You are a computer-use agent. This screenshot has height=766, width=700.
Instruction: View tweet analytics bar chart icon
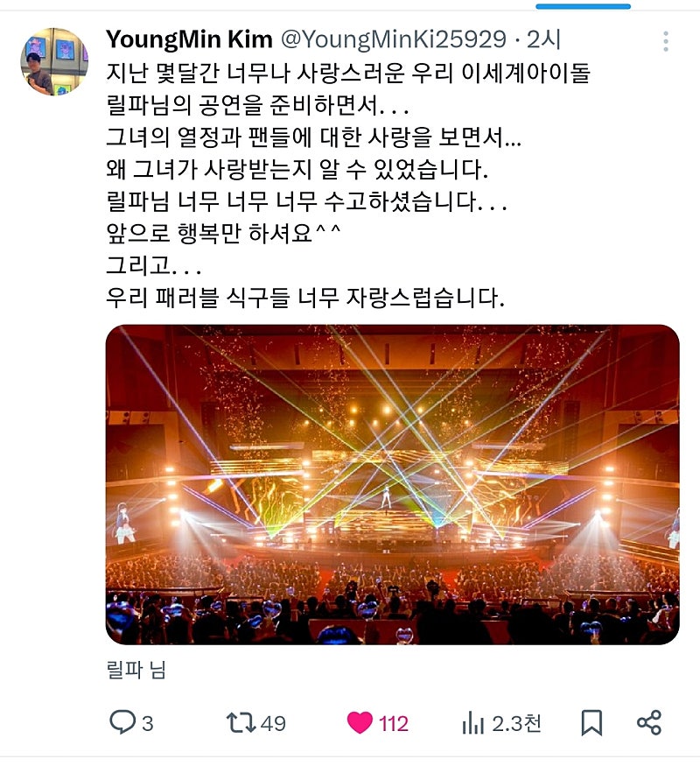point(473,722)
